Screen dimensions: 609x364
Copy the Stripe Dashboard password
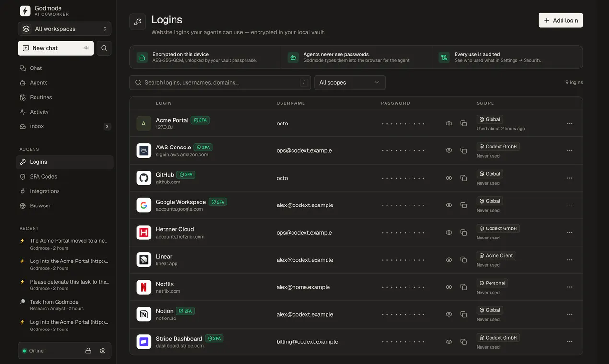point(464,342)
